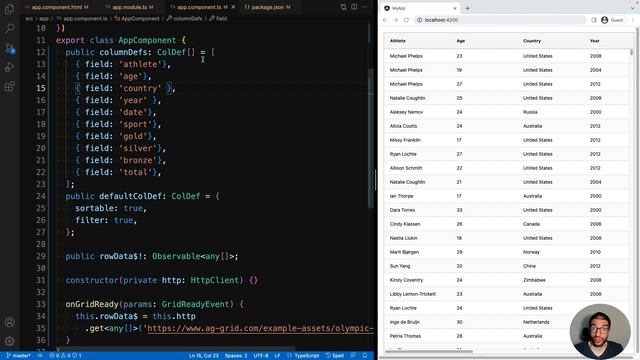
Task: Open Run and Debug view
Action: coord(9,67)
